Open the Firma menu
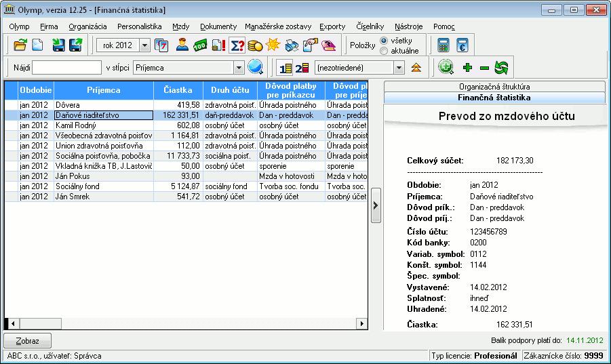The image size is (611, 364). pyautogui.click(x=49, y=26)
